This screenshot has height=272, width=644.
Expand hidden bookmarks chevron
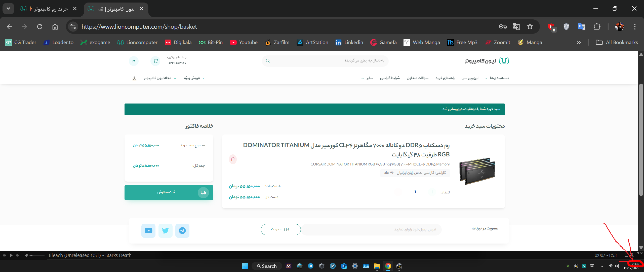click(x=579, y=42)
